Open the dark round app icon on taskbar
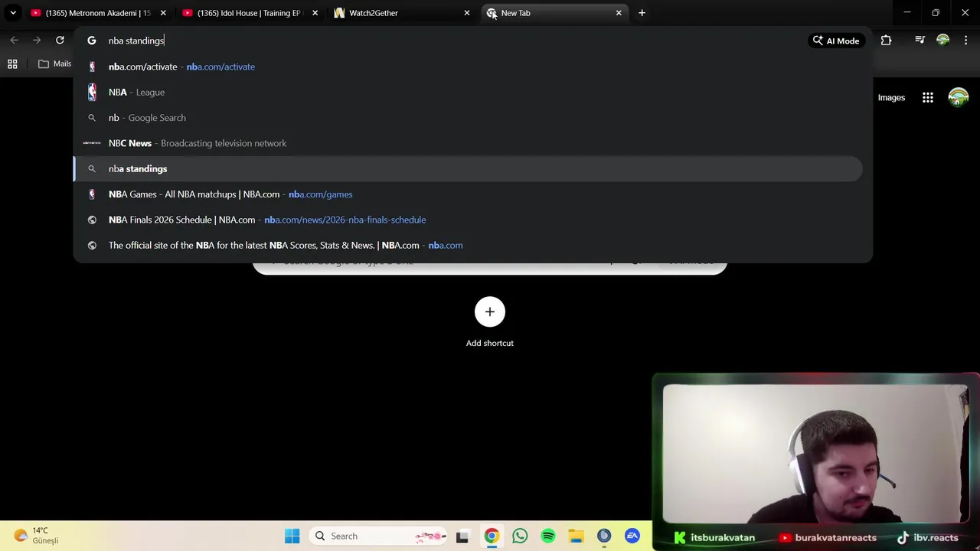Image resolution: width=980 pixels, height=551 pixels. 604,536
